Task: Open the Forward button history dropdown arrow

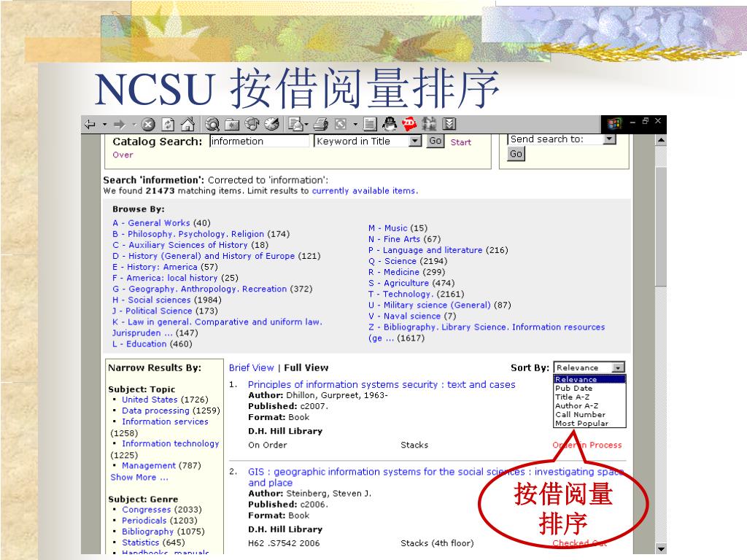Action: tap(134, 125)
